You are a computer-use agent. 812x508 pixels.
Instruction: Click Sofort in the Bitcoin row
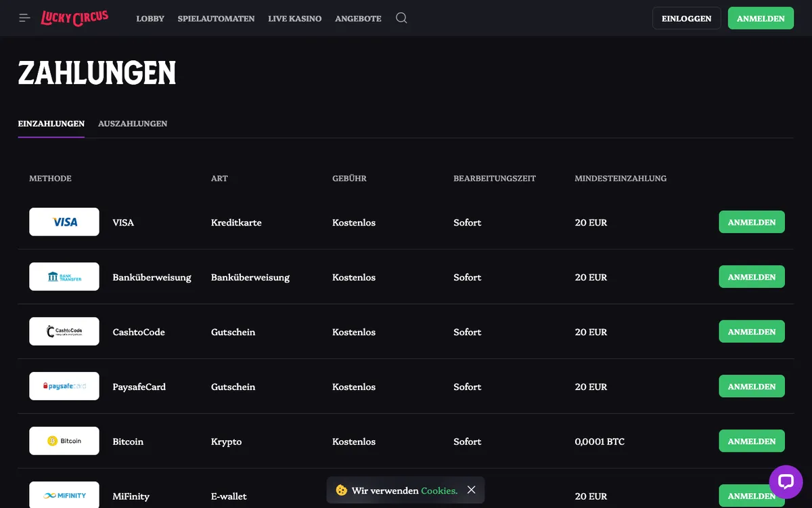point(468,442)
